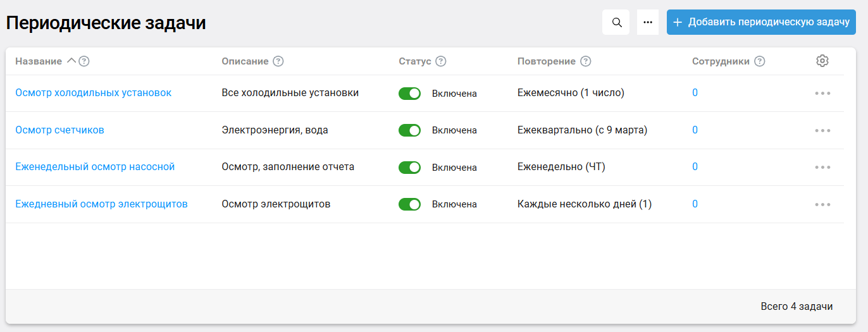Viewport: 868px width, 332px height.
Task: Open row actions for Осмотр холодильных установок
Action: (822, 94)
